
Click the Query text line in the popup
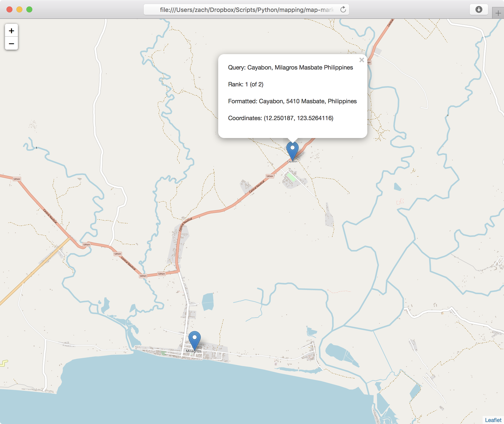[x=290, y=68]
